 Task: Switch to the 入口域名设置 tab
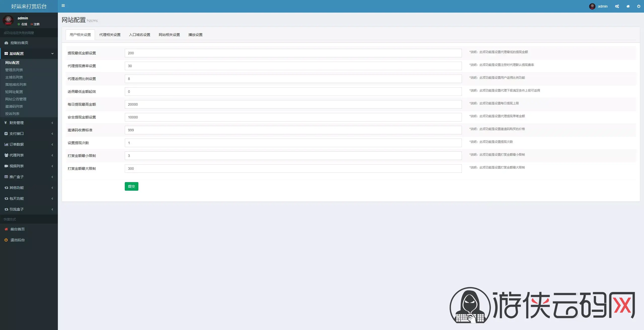[140, 35]
